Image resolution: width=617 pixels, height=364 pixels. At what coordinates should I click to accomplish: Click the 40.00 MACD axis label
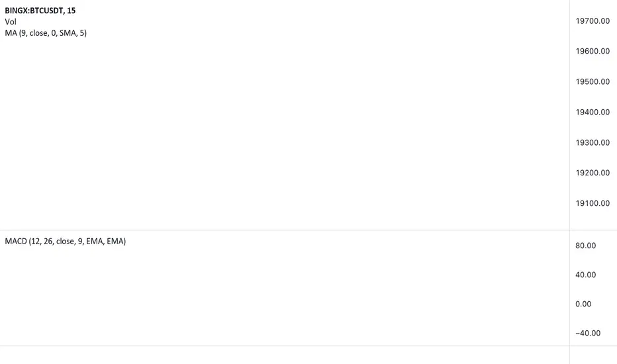click(585, 275)
